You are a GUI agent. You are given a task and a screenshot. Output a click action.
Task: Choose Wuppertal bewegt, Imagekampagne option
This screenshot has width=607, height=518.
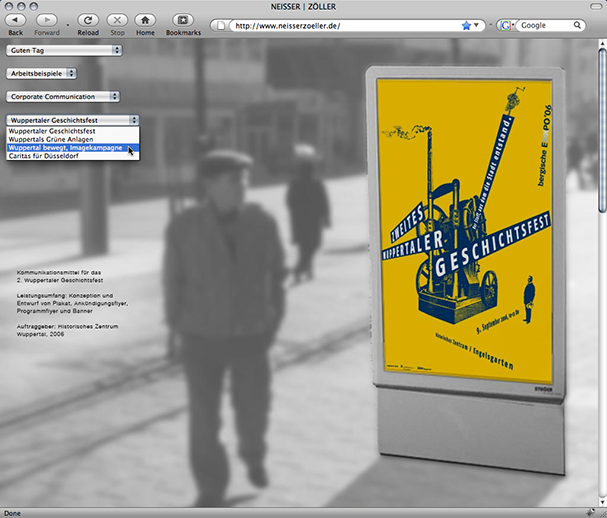click(x=65, y=148)
